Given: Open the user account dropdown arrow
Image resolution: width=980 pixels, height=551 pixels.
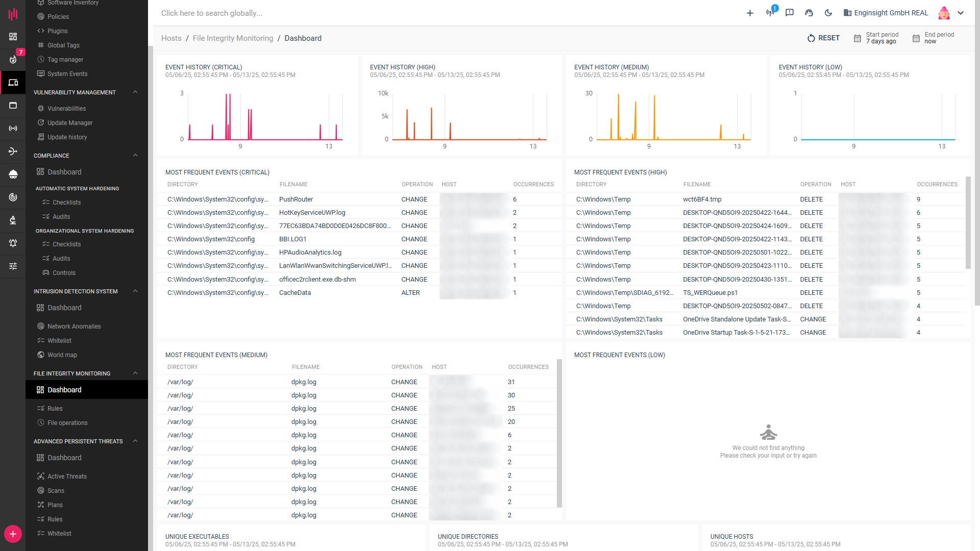Looking at the screenshot, I should point(961,13).
